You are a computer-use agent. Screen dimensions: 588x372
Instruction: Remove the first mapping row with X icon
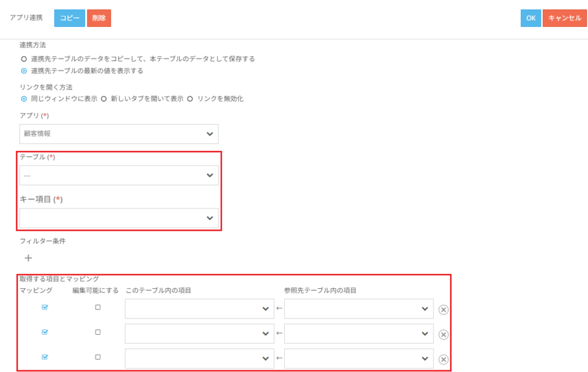[x=443, y=310]
